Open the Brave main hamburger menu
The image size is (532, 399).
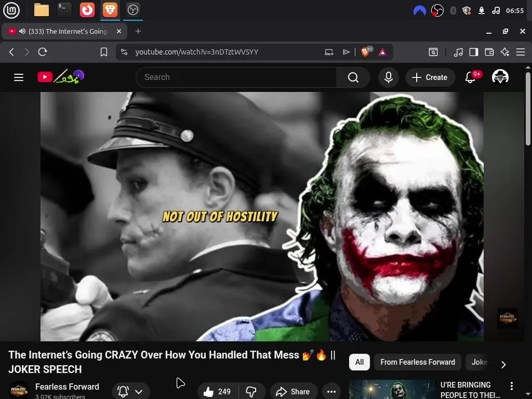coord(520,52)
